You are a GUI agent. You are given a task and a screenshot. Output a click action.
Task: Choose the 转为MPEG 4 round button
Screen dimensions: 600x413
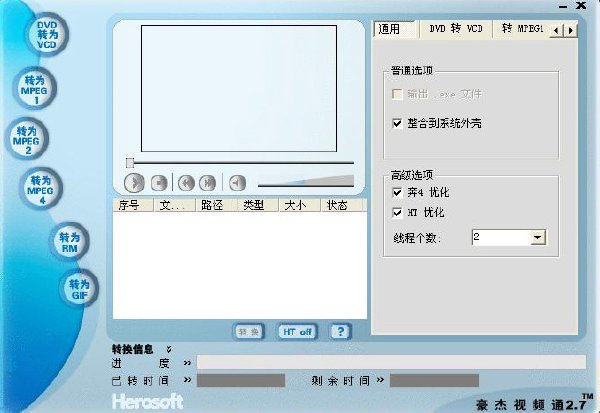tap(41, 189)
